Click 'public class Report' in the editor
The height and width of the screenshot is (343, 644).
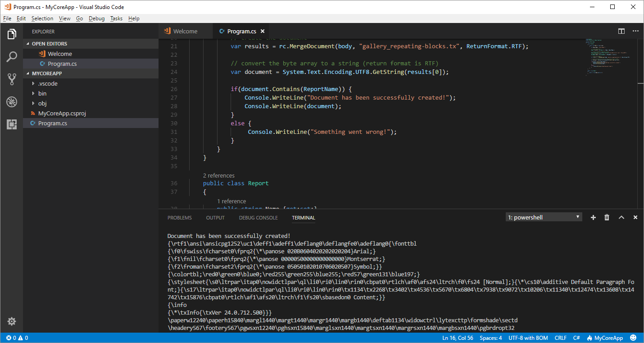[236, 183]
